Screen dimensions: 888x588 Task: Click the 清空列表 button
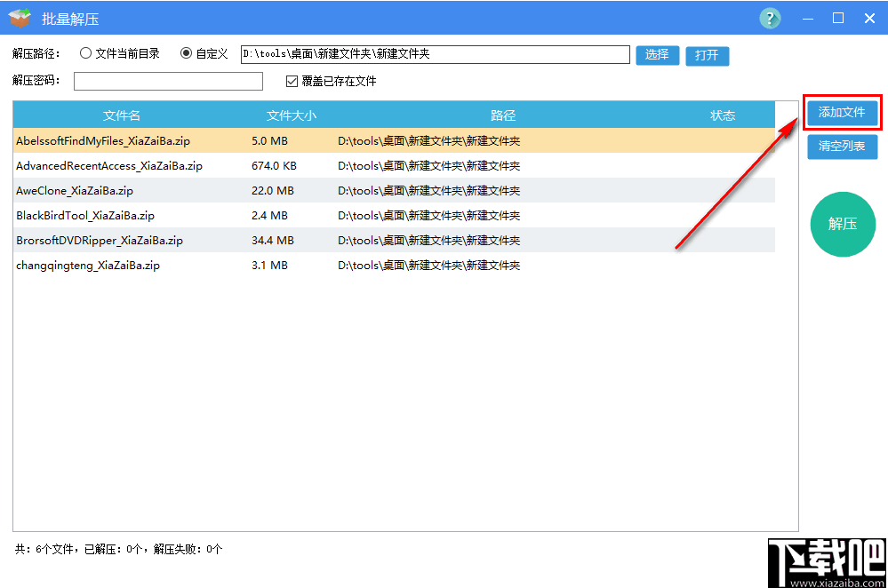[842, 146]
